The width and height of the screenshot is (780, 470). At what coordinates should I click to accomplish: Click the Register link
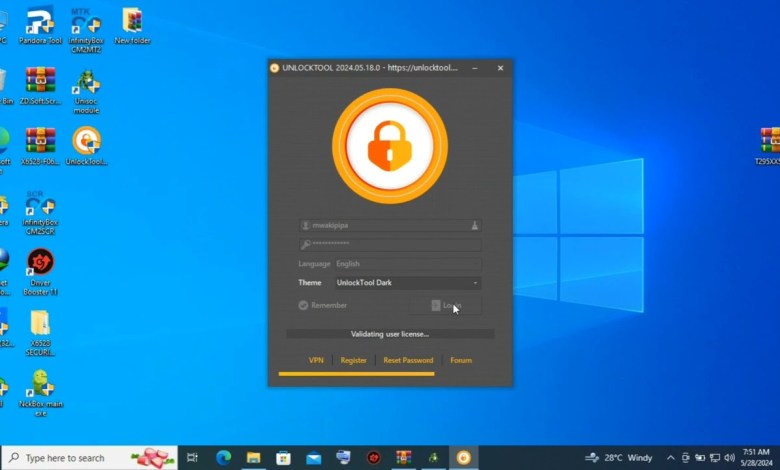[x=353, y=360]
